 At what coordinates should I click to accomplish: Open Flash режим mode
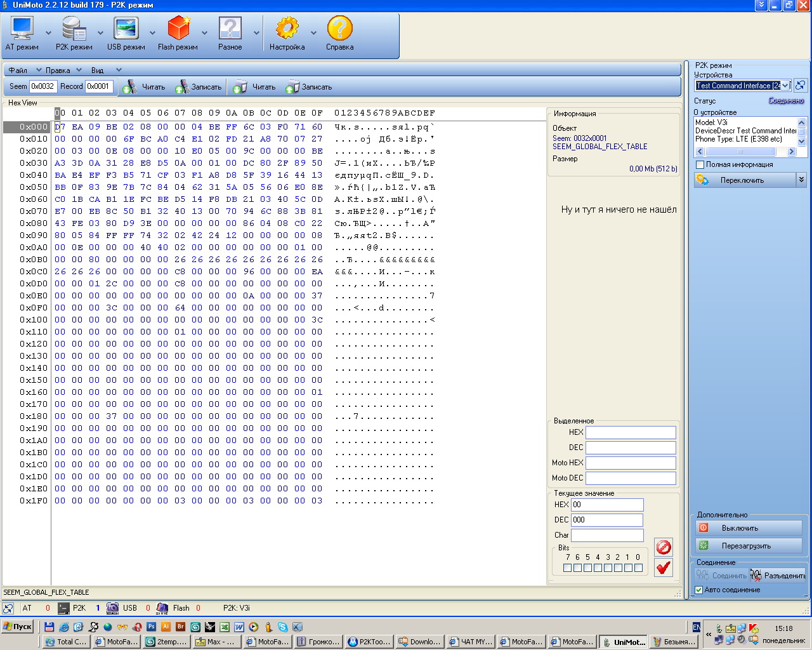click(x=178, y=34)
